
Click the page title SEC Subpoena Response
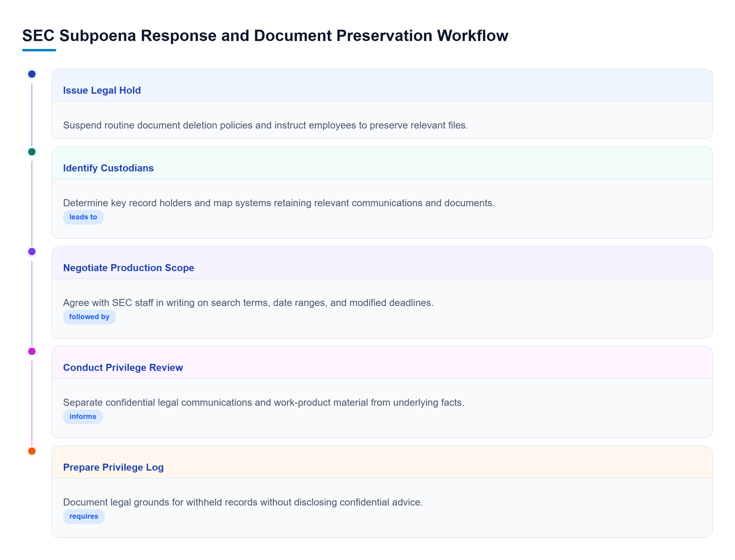[x=265, y=36]
